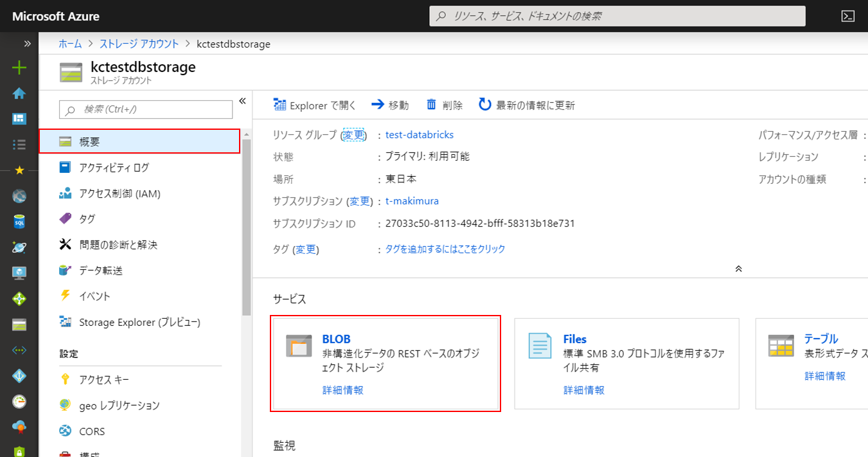The image size is (868, 457).
Task: Expand sidebar using » arrows
Action: (x=26, y=43)
